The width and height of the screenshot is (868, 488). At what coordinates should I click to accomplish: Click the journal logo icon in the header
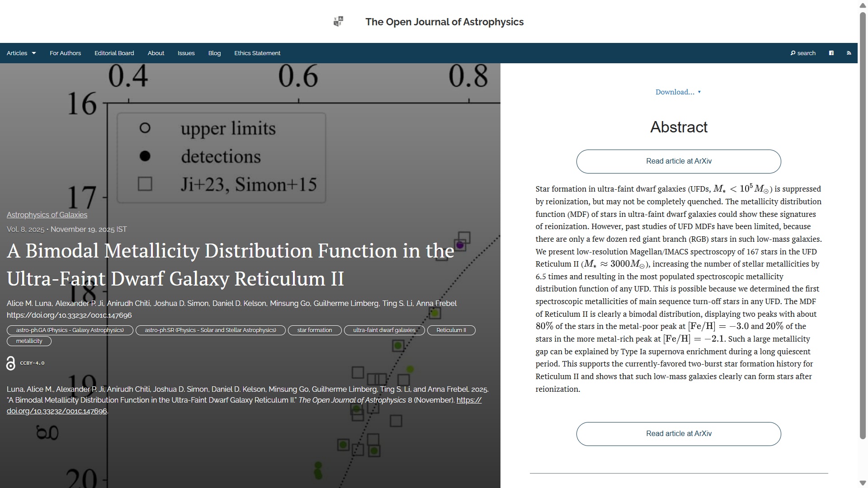tap(338, 22)
